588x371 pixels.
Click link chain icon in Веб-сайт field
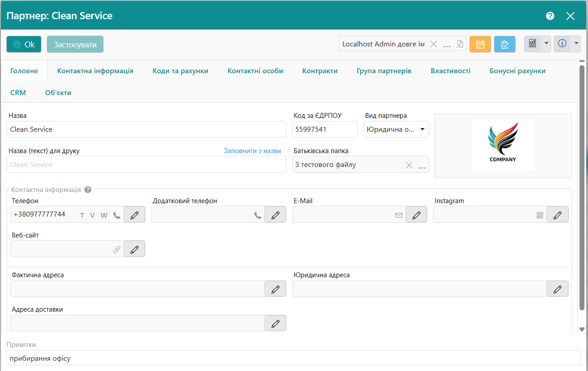(117, 250)
